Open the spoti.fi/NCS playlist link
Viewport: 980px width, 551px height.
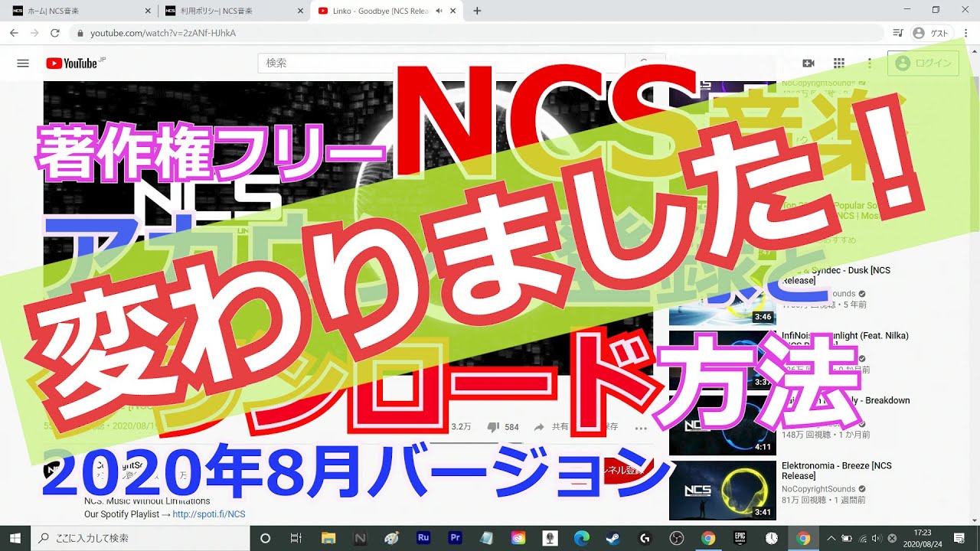coord(209,514)
